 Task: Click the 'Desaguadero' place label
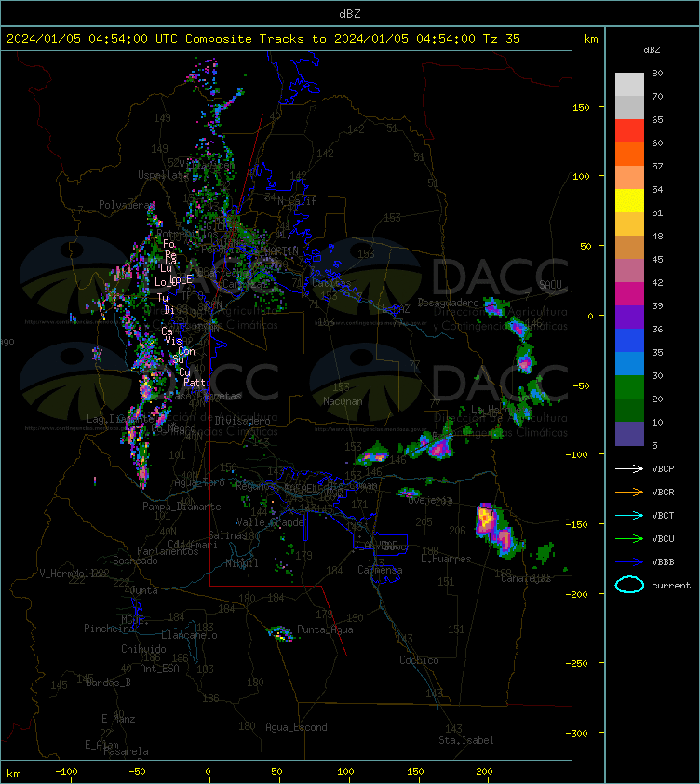click(448, 303)
